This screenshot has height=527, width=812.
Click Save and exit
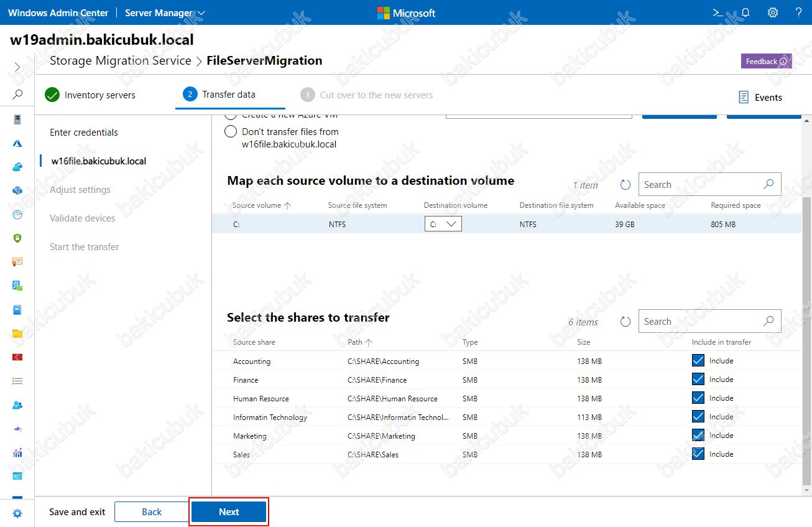pos(77,512)
